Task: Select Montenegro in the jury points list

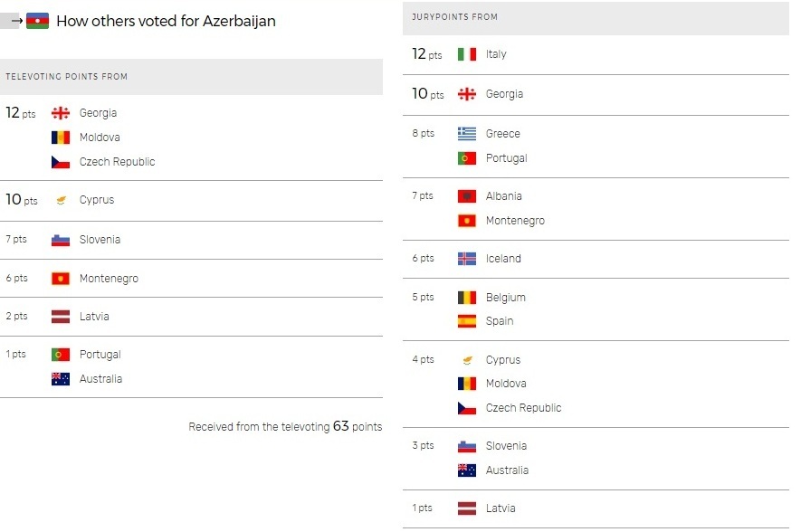Action: (x=515, y=221)
